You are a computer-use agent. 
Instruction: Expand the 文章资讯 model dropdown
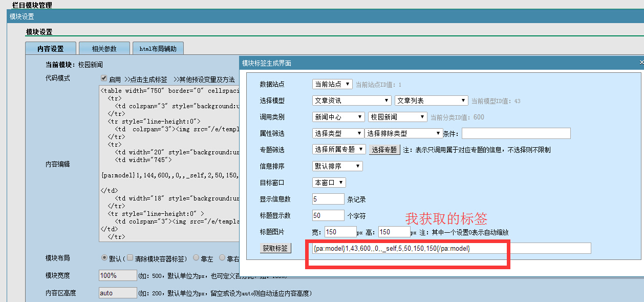(352, 100)
